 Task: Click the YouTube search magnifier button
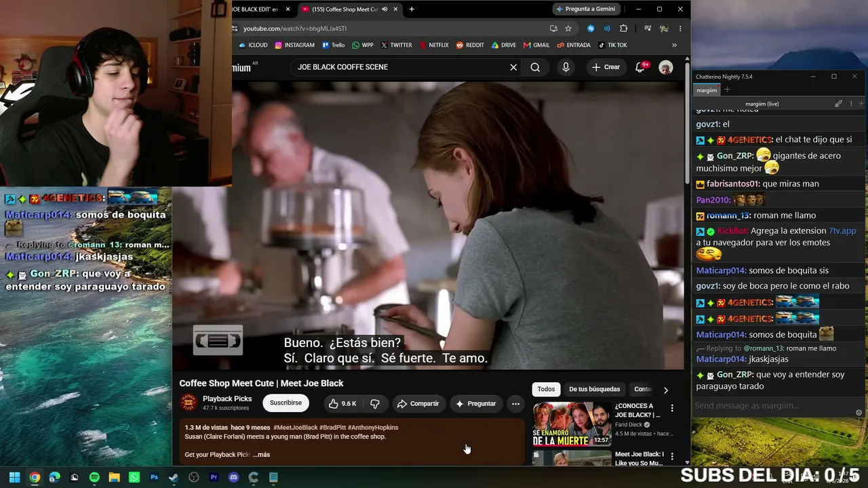coord(535,67)
